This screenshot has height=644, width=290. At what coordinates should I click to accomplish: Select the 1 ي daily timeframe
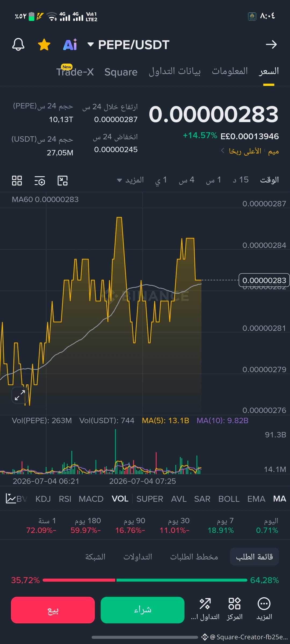(x=161, y=180)
